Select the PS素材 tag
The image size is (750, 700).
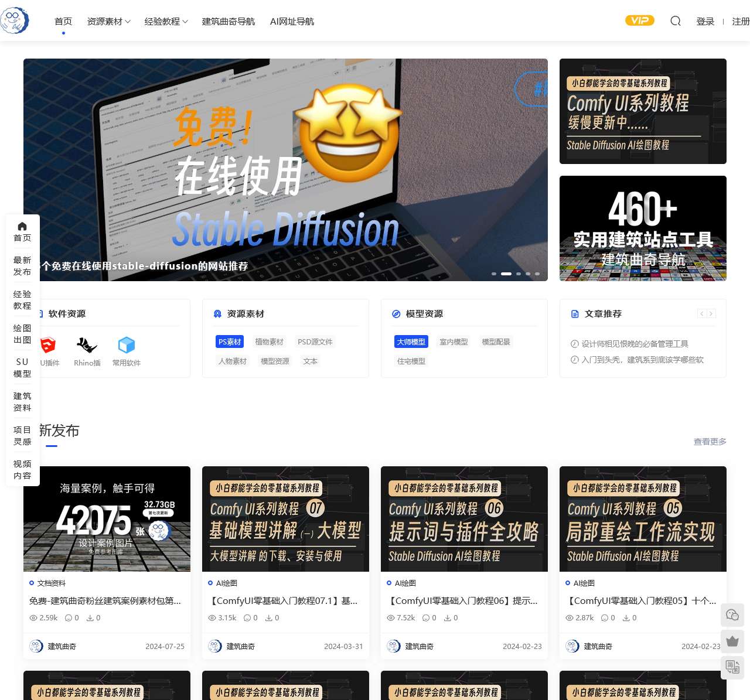click(x=230, y=342)
